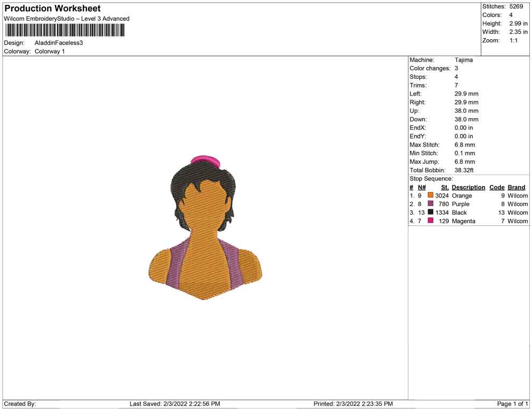532x409 pixels.
Task: Click the Magenta color swatch in stop sequence
Action: click(x=430, y=220)
